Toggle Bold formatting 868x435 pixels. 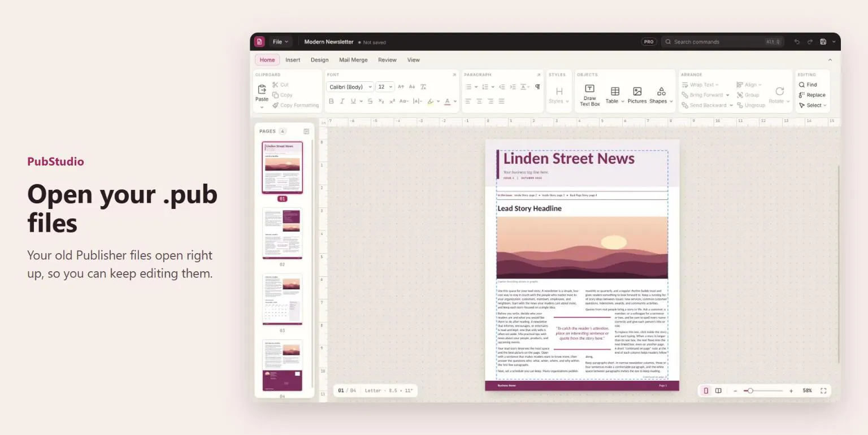(331, 101)
